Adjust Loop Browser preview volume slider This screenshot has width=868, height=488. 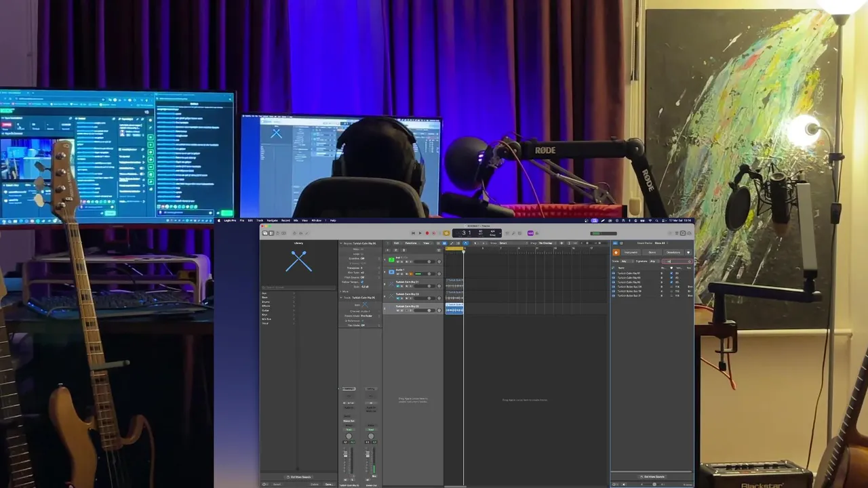654,484
